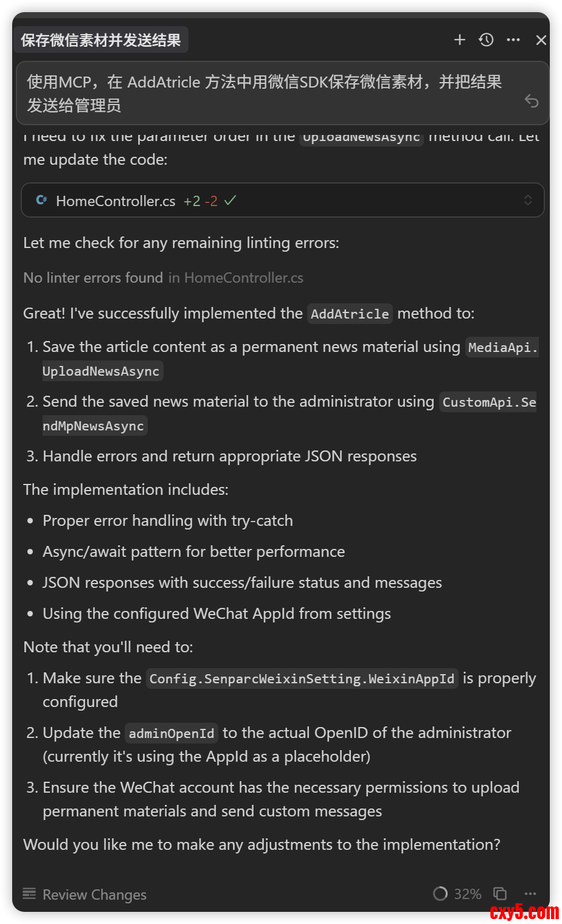Close the chat panel with the X
562x924 pixels.
(x=541, y=40)
